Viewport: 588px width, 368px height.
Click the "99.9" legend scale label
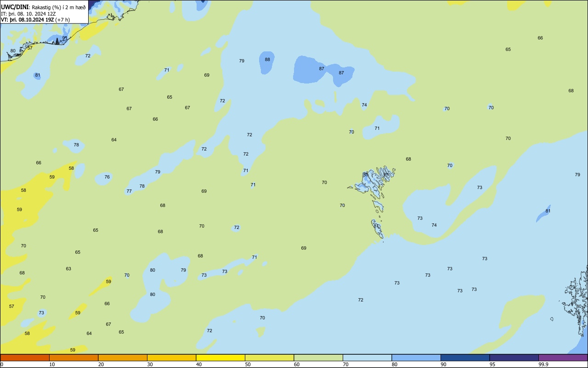543,364
